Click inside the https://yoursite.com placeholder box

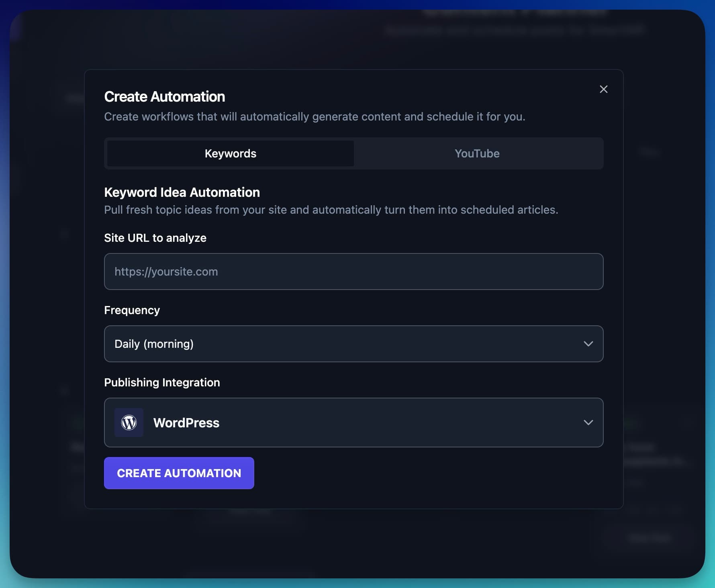(x=353, y=272)
